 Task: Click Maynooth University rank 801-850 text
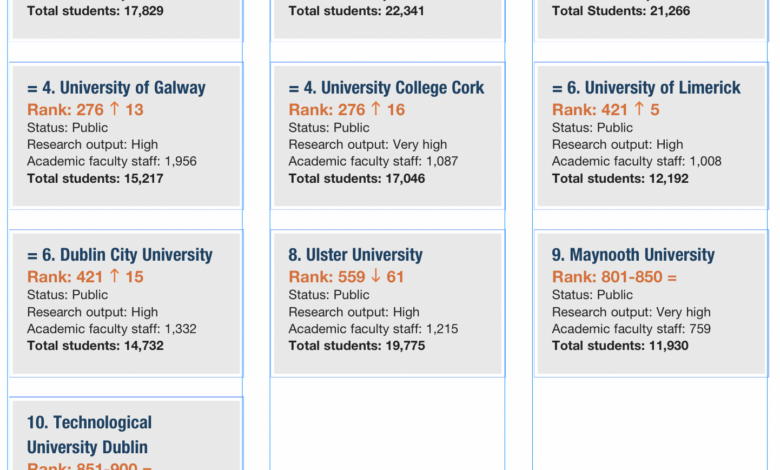pyautogui.click(x=614, y=276)
